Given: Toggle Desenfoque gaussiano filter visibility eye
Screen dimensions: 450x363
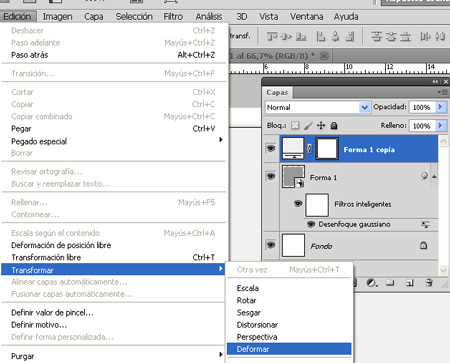Looking at the screenshot, I should coord(311,224).
